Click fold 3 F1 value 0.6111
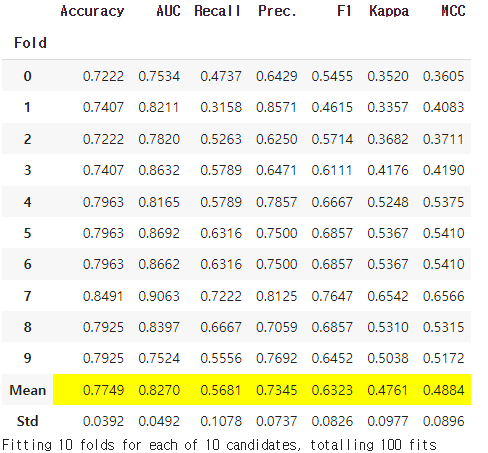The image size is (488, 453). pyautogui.click(x=332, y=170)
